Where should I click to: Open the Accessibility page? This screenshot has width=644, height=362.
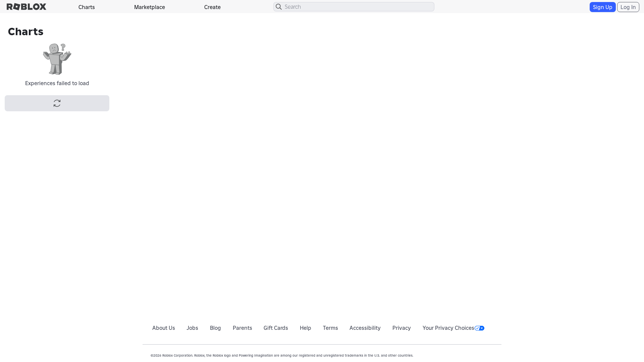365,328
